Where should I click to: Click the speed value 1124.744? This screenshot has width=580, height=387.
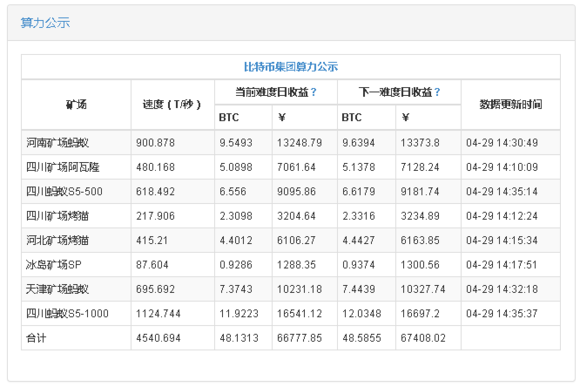point(158,313)
